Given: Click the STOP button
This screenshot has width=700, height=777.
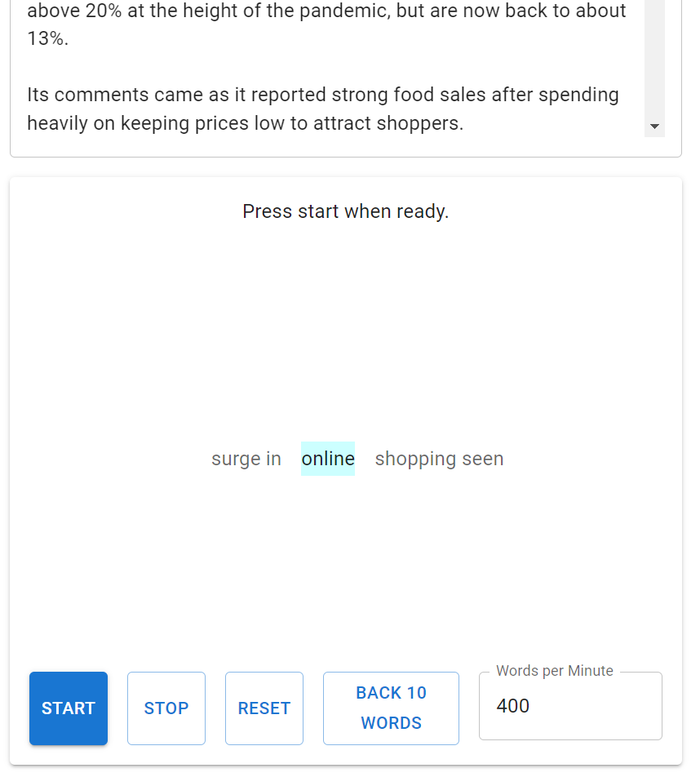Looking at the screenshot, I should tap(166, 708).
